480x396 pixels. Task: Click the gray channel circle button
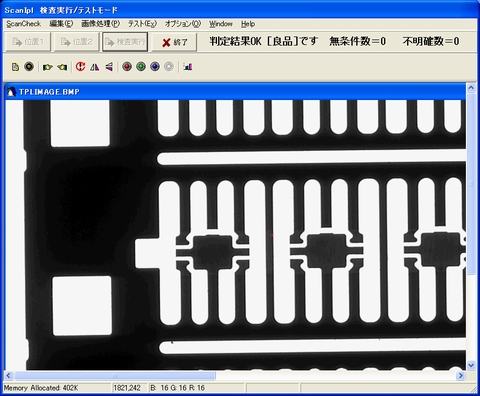[x=169, y=67]
